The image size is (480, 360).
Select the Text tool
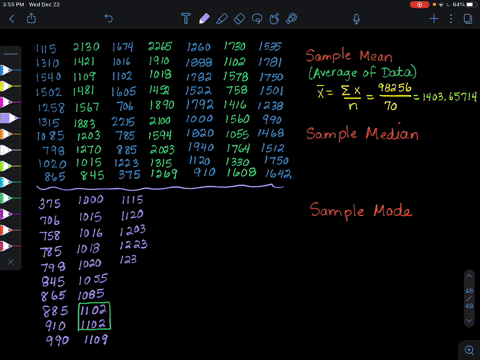point(186,18)
